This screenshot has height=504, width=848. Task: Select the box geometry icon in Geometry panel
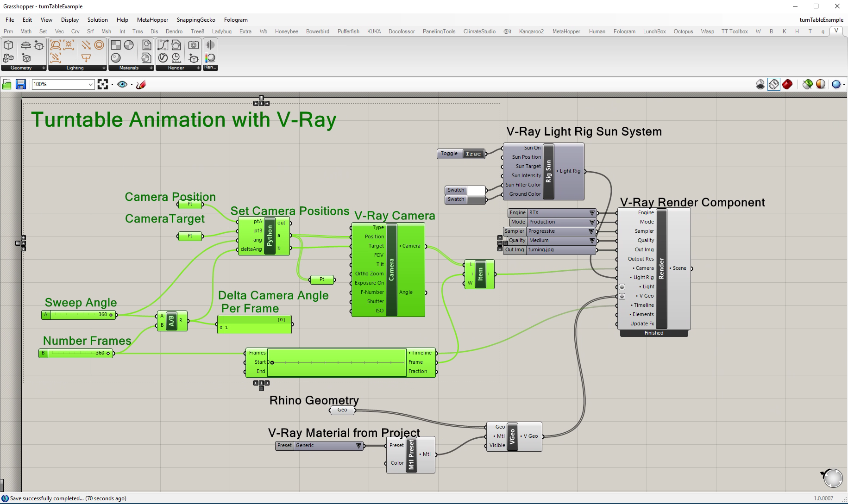point(8,45)
